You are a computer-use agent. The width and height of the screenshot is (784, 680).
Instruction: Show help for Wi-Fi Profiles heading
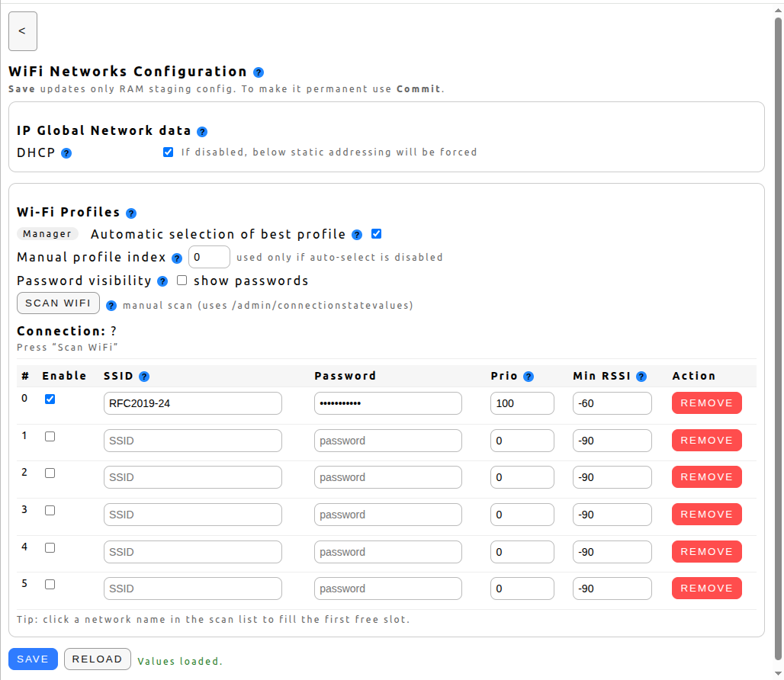coord(131,213)
